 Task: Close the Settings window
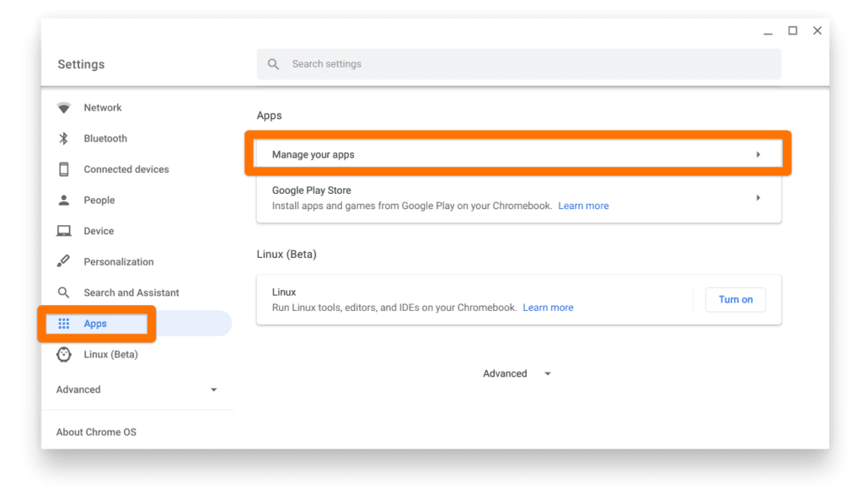817,31
